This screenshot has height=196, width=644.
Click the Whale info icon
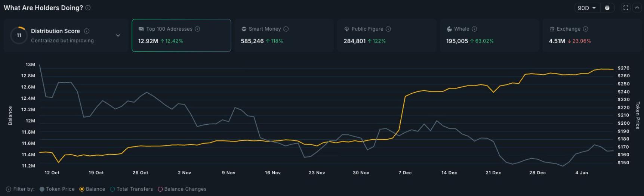tap(474, 29)
